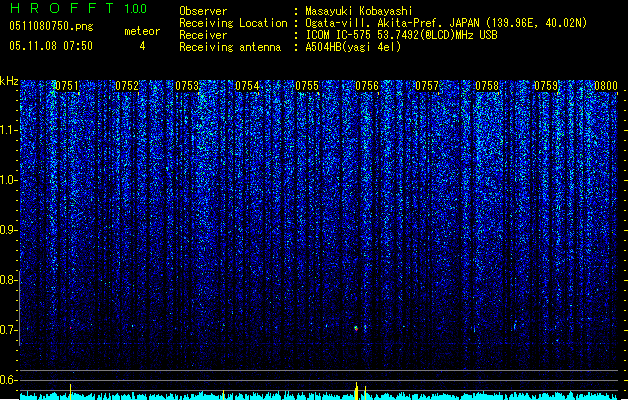The image size is (629, 400).
Task: Click the 'Receiver' field label
Action: 203,35
